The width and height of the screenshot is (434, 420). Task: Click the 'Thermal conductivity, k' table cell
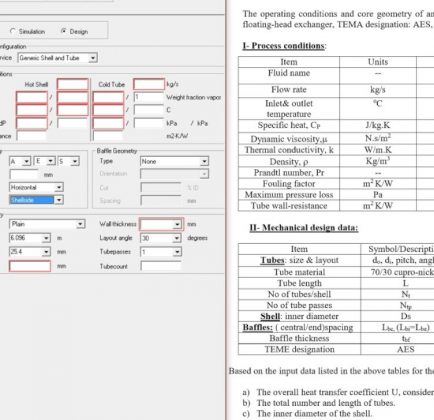pyautogui.click(x=289, y=150)
